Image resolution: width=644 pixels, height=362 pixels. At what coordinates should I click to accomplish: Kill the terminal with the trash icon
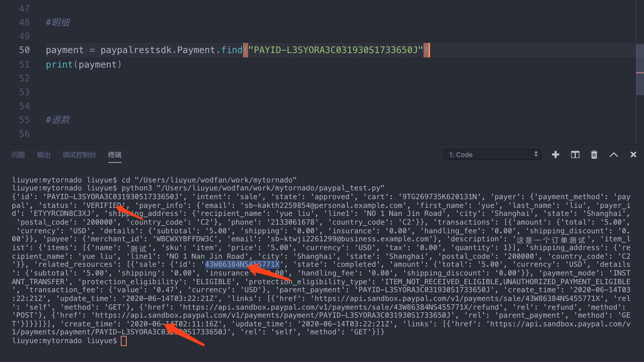pyautogui.click(x=594, y=154)
